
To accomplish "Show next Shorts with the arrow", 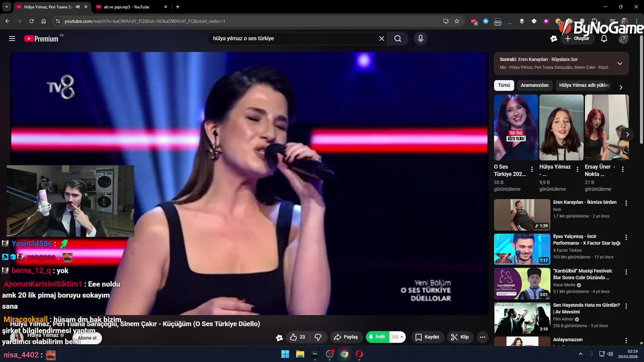I will pos(627,134).
